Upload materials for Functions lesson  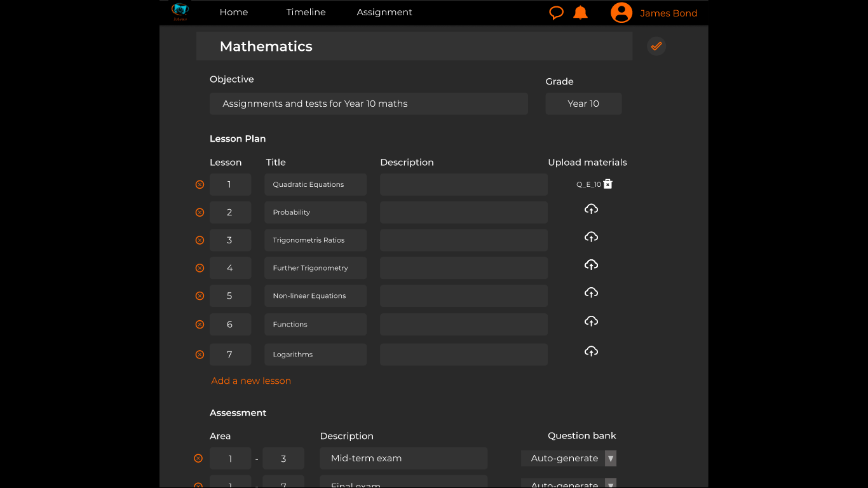point(591,321)
